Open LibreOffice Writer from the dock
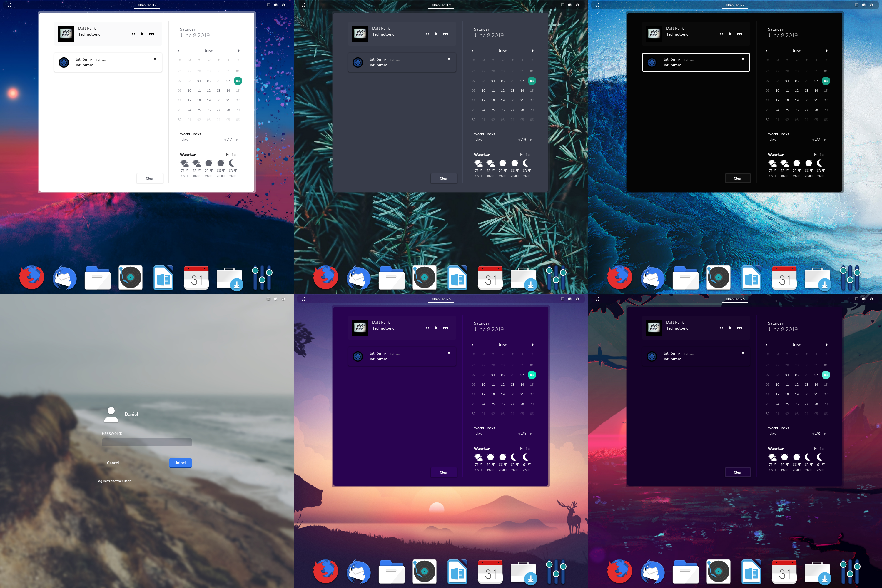 [x=163, y=278]
